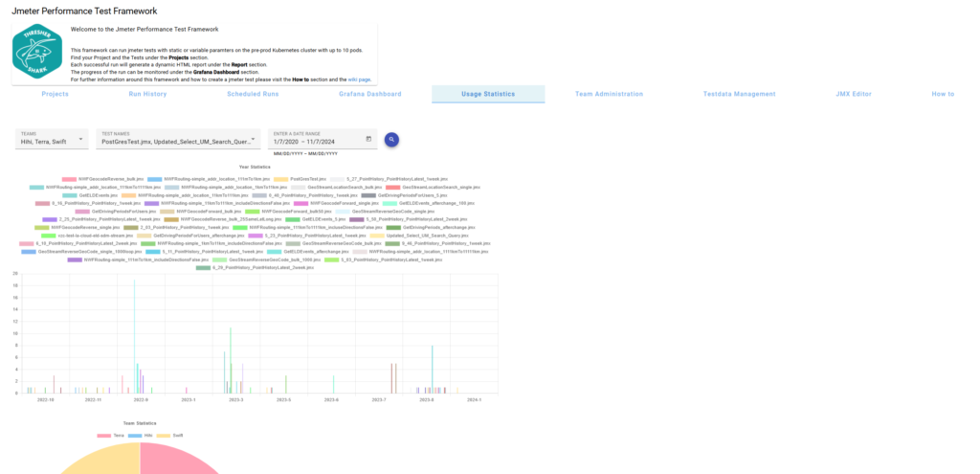Select the Usage Statistics tab

coord(488,94)
